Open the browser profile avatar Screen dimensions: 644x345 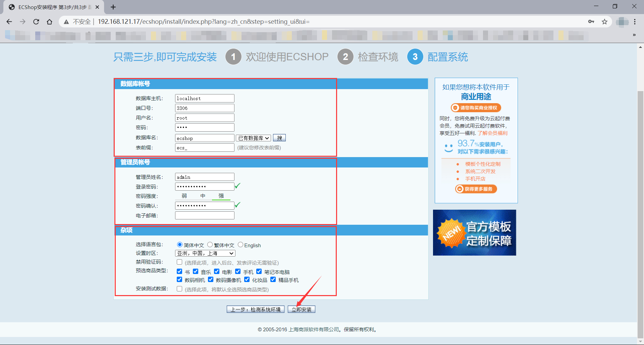coord(622,22)
